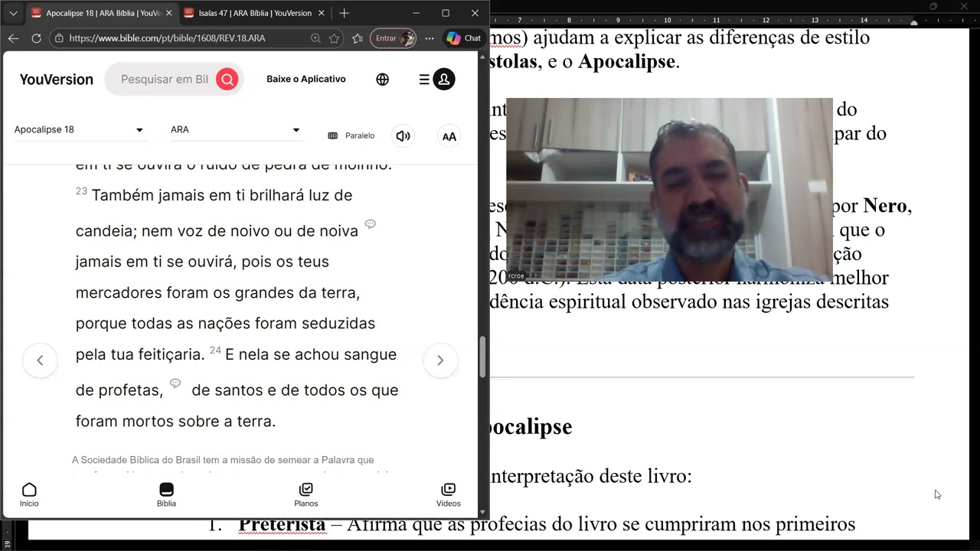Viewport: 980px width, 551px height.
Task: Click the right indent marker on ruler
Action: point(914,23)
